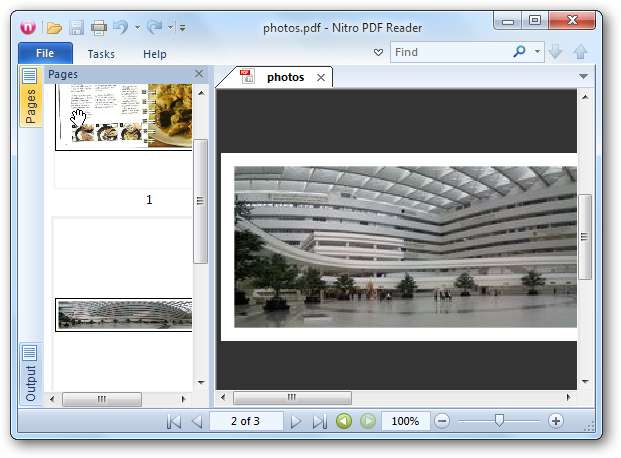Viewport: 621px width, 458px height.
Task: Click inside the Find search field
Action: [x=451, y=52]
